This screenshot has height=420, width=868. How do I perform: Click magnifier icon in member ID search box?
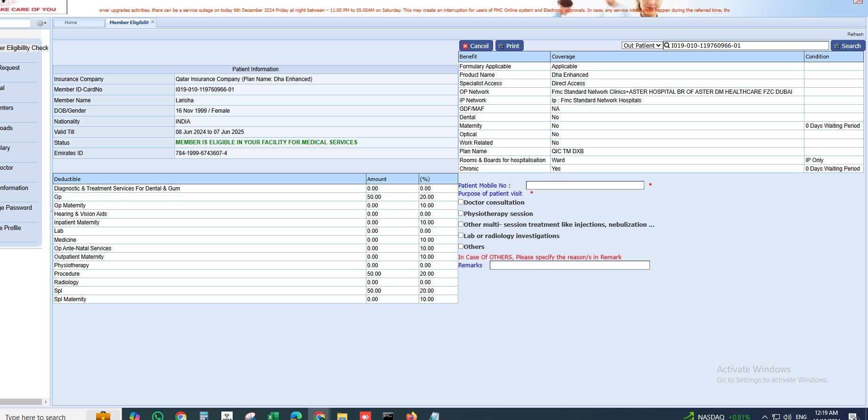point(667,46)
